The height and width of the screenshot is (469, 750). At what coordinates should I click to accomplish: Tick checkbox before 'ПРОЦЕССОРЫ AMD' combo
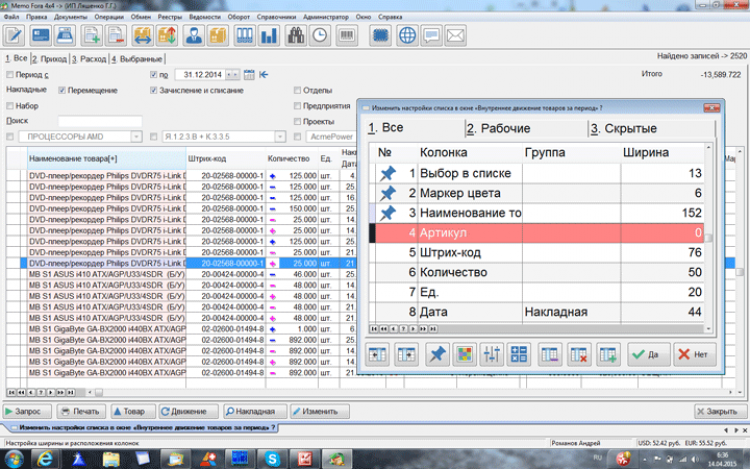pyautogui.click(x=10, y=137)
